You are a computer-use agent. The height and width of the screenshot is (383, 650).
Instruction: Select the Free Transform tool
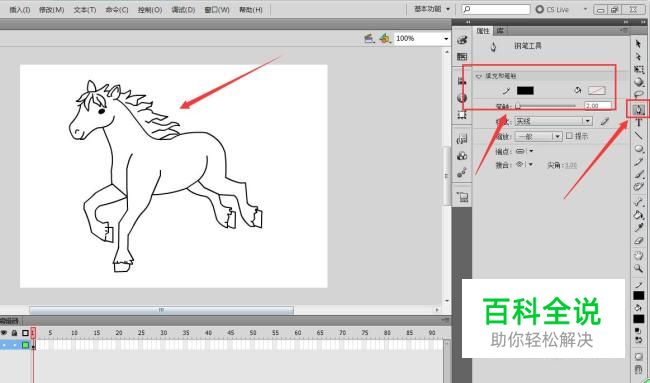point(639,69)
